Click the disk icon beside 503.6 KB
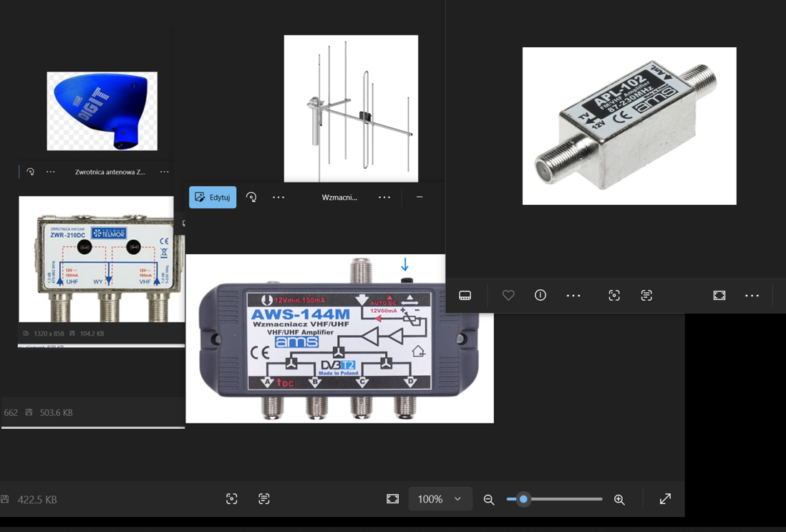786x532 pixels. coord(29,412)
